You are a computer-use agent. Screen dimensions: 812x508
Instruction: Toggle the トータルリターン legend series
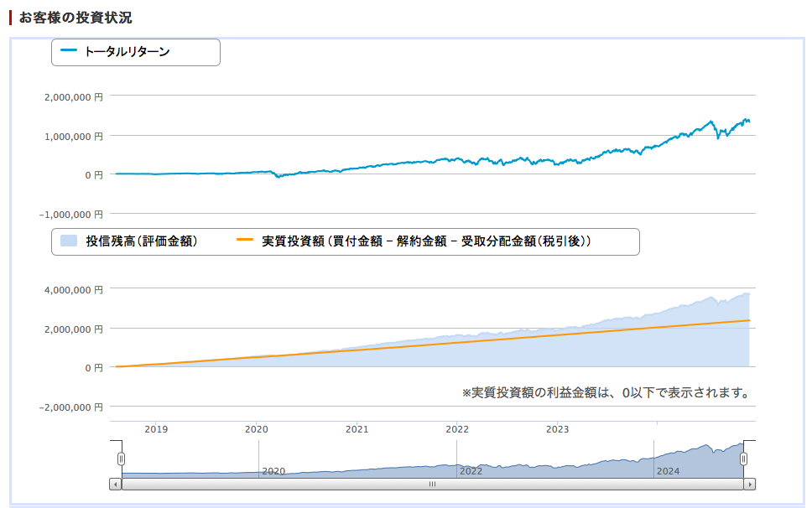(x=115, y=52)
